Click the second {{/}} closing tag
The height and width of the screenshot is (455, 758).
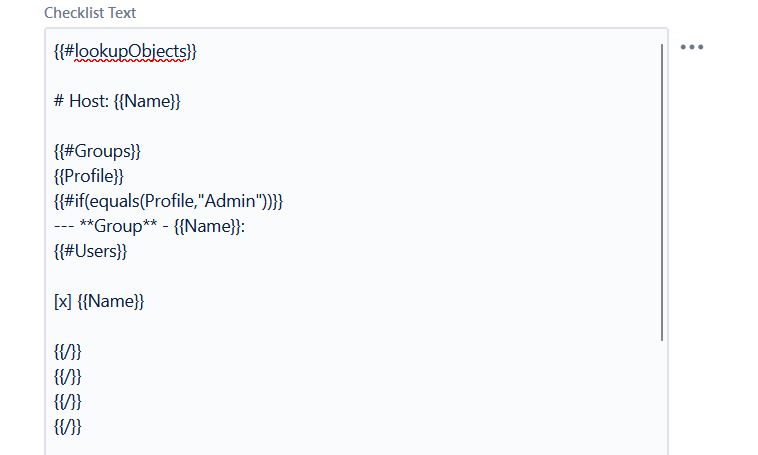(68, 377)
